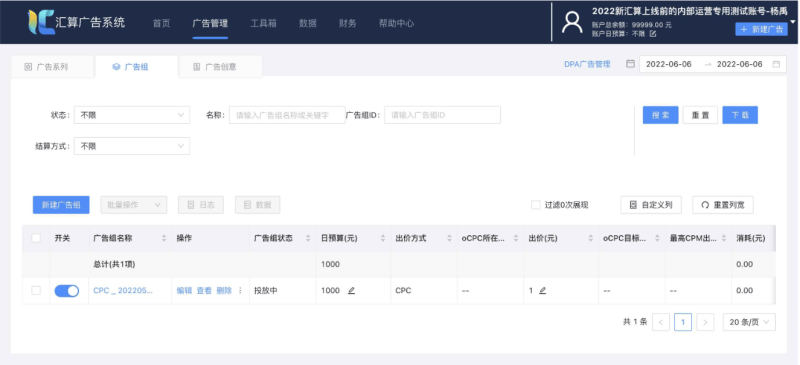
Task: Click calendar icon at end of date range
Action: 776,64
